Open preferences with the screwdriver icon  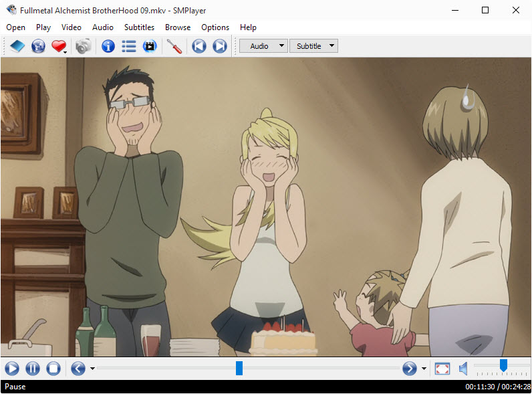point(174,46)
